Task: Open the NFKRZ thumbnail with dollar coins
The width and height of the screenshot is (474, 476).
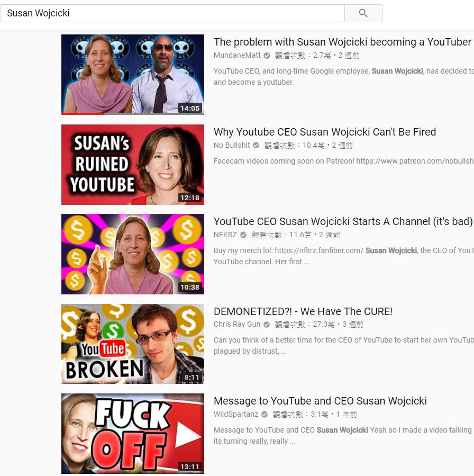Action: coord(133,254)
